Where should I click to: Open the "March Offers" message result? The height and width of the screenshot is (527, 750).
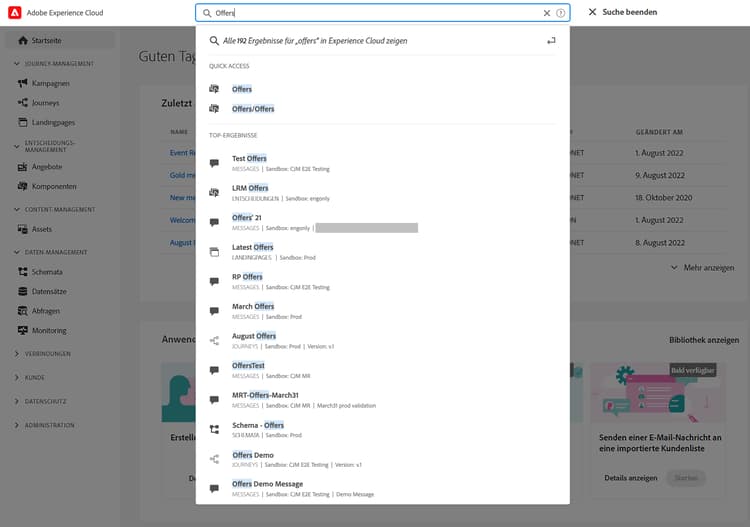(253, 307)
